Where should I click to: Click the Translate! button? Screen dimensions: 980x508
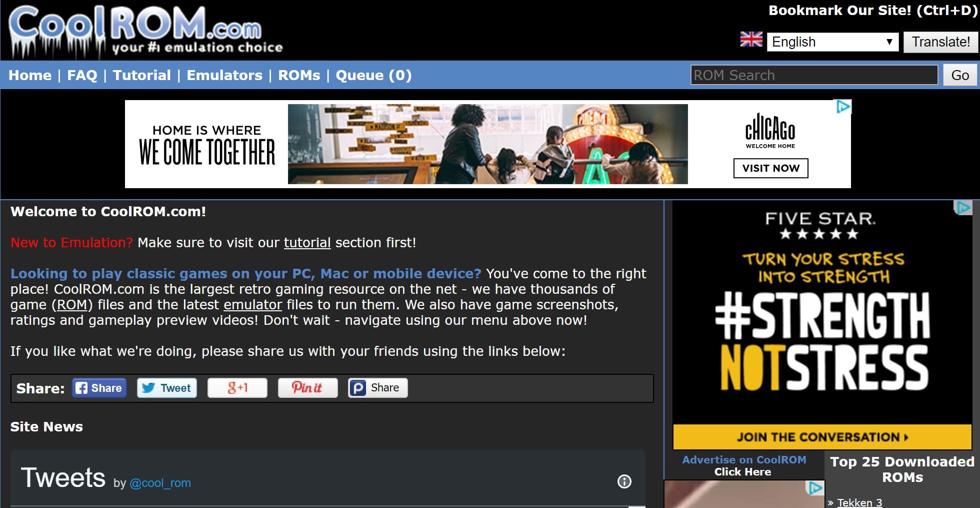tap(940, 42)
